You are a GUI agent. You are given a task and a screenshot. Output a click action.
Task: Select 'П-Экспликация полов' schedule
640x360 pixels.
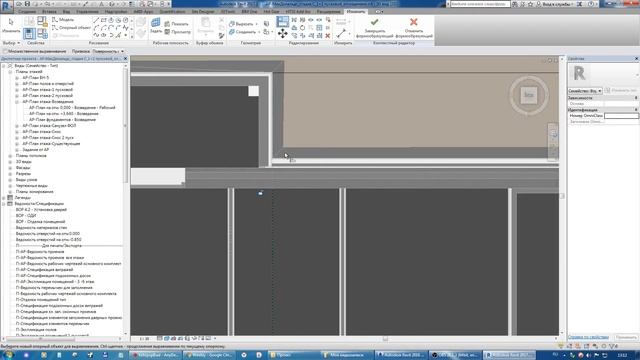click(36, 330)
